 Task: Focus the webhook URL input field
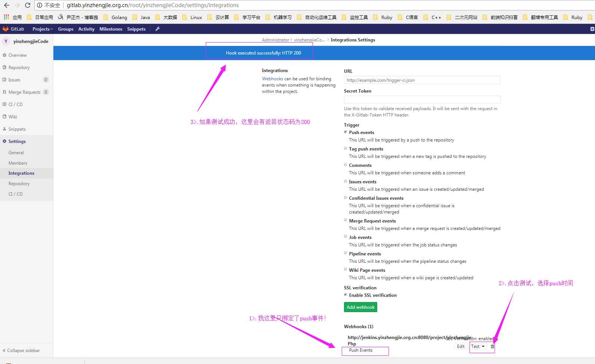point(422,80)
